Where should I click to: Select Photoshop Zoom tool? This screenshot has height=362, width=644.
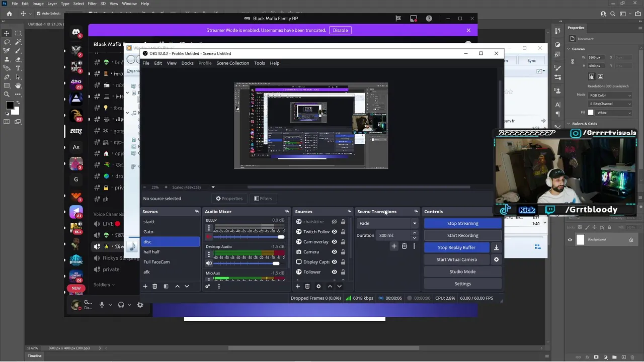7,94
